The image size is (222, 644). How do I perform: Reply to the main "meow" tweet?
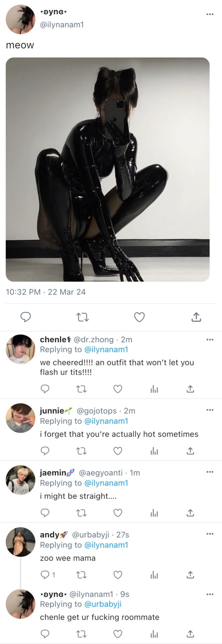point(26,317)
